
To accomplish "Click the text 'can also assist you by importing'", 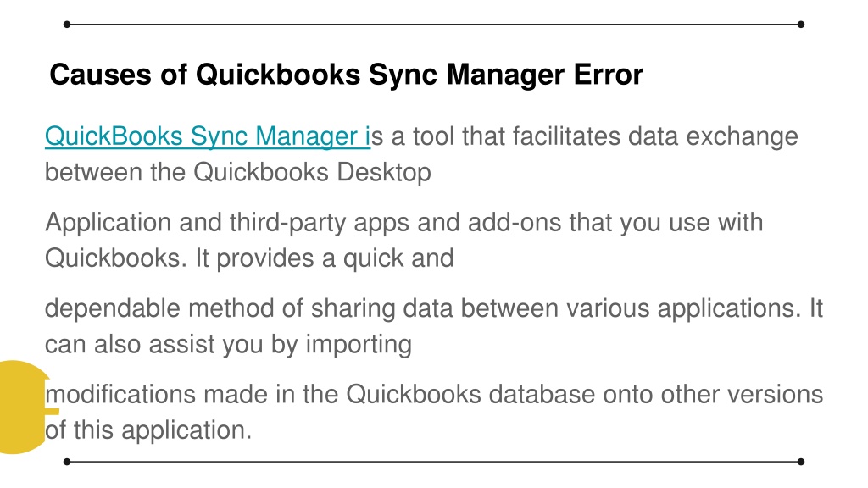I will tap(228, 345).
